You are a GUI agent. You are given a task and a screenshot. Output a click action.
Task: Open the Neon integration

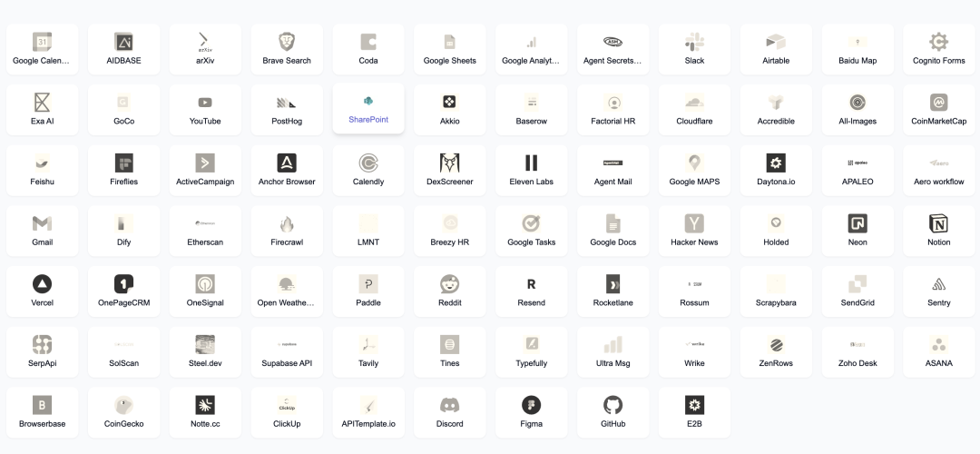pyautogui.click(x=857, y=232)
